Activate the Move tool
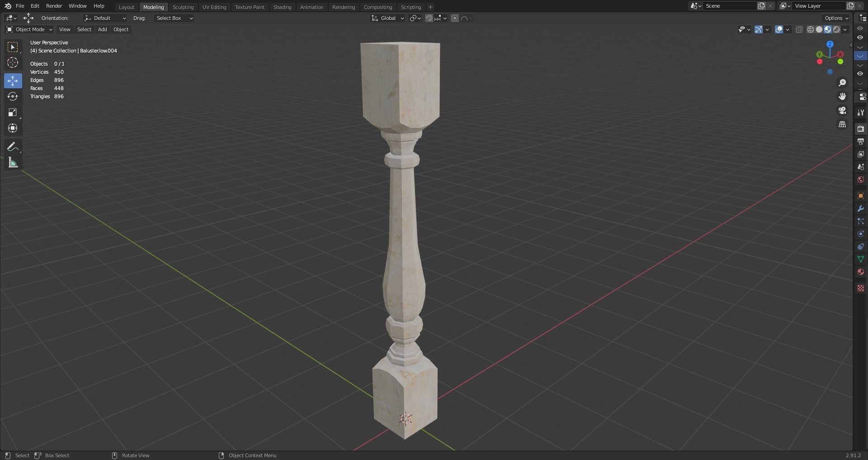The image size is (868, 460). (x=13, y=81)
